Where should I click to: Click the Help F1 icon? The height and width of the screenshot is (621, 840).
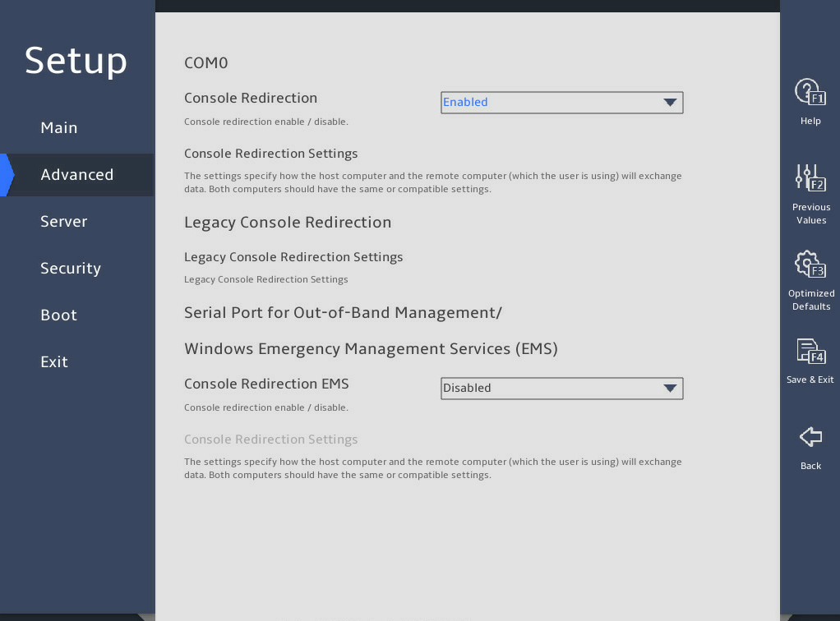pyautogui.click(x=810, y=91)
